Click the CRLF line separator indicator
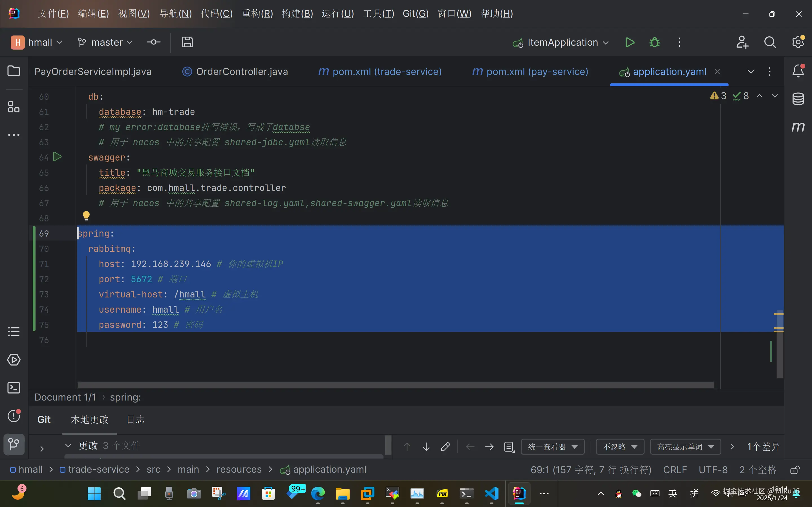This screenshot has width=812, height=507. (675, 470)
